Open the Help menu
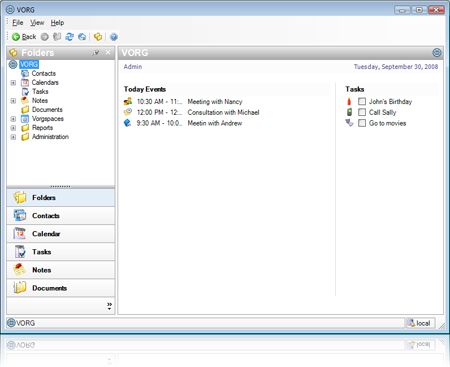Screen dimensions: 450x367 (57, 23)
